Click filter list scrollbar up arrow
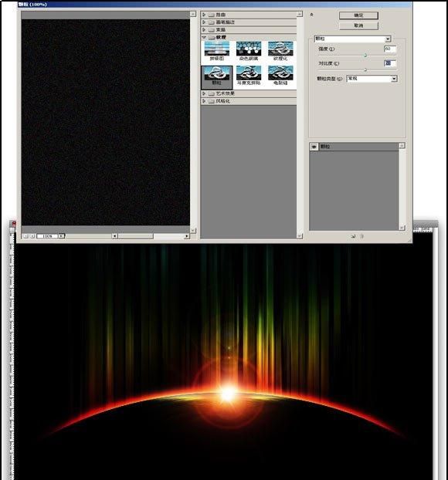 [x=300, y=14]
